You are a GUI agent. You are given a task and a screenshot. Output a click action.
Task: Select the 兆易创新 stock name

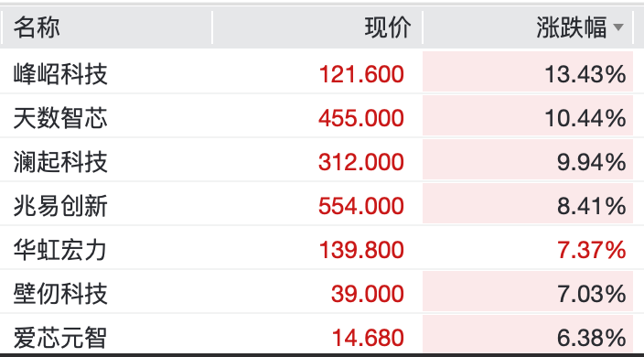tap(60, 206)
